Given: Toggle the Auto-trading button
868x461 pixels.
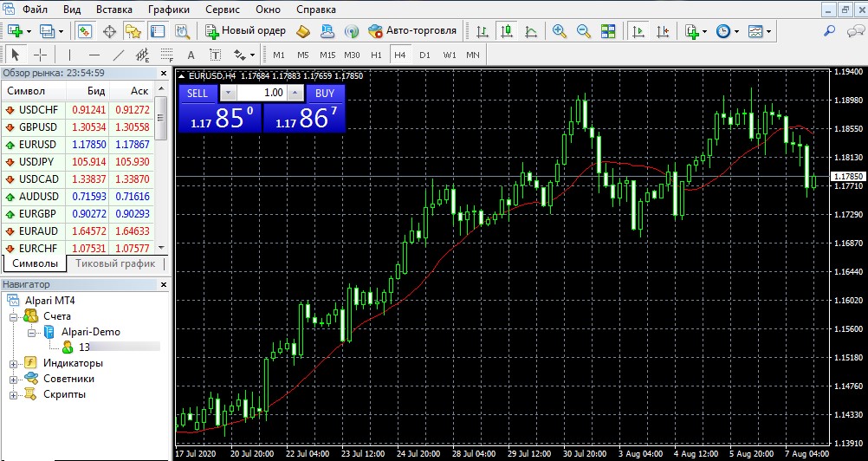Looking at the screenshot, I should pos(412,31).
